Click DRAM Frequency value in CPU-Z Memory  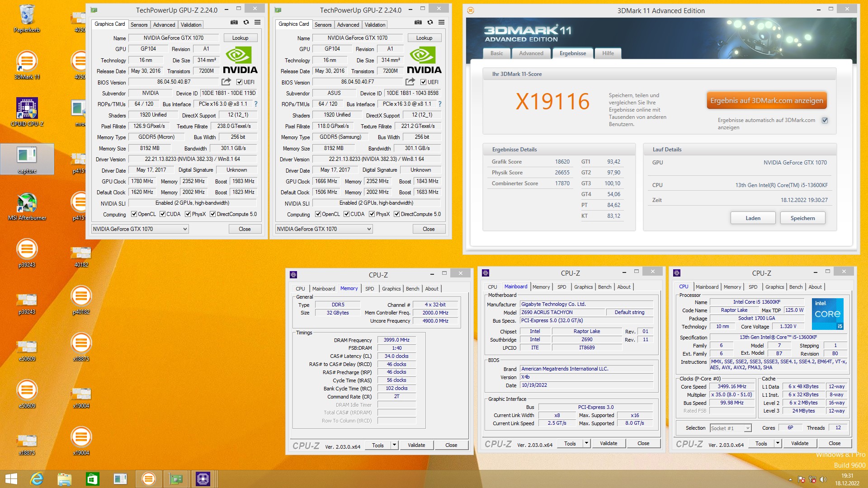pyautogui.click(x=396, y=340)
